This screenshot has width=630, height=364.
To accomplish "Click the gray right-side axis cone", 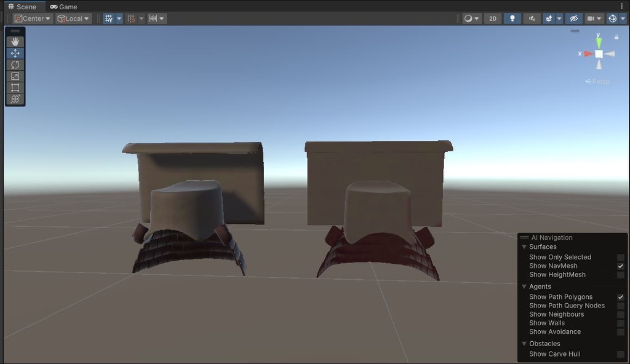I will (x=610, y=54).
